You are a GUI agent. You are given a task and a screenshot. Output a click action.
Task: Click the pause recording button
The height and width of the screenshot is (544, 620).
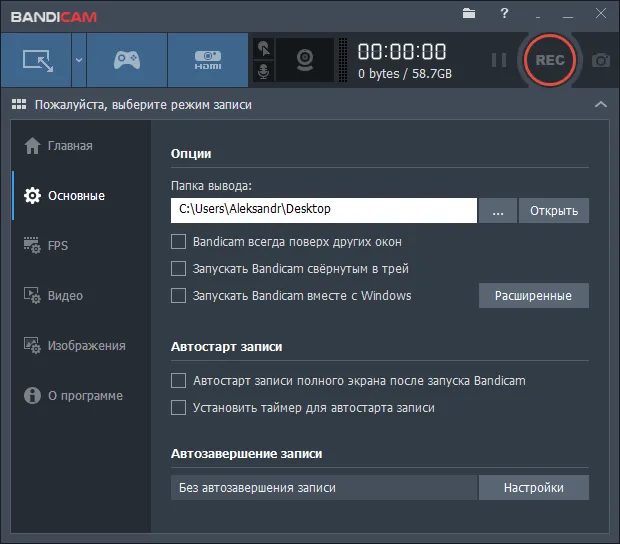[499, 60]
